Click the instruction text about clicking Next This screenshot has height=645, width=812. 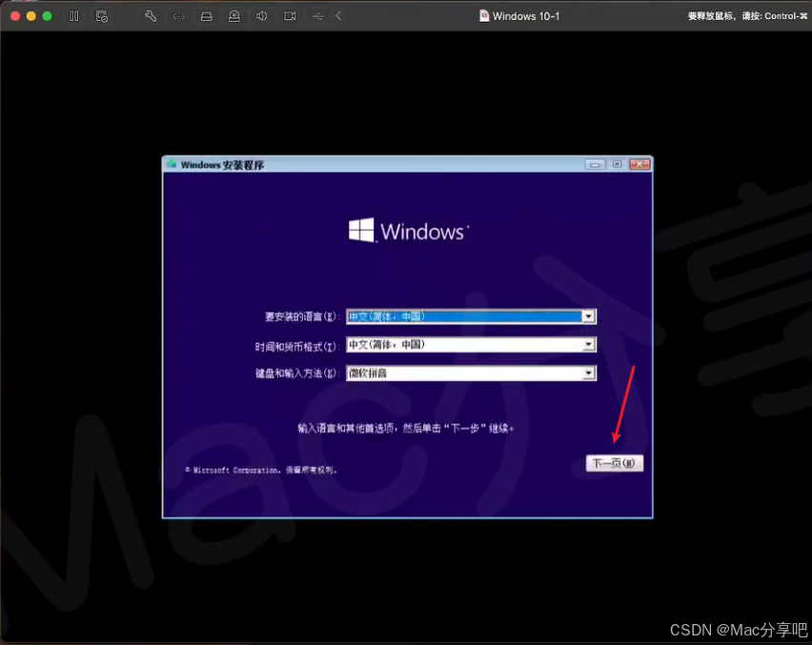coord(405,428)
